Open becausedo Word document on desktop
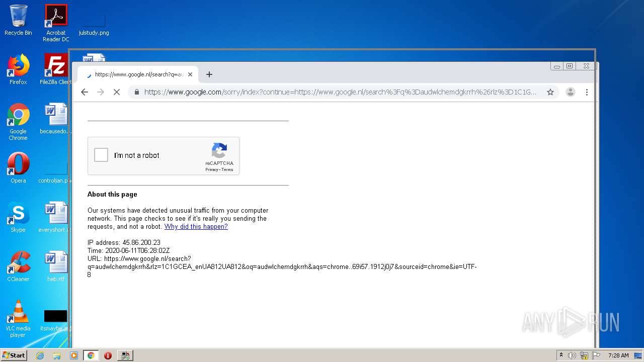644x362 pixels. (56, 119)
